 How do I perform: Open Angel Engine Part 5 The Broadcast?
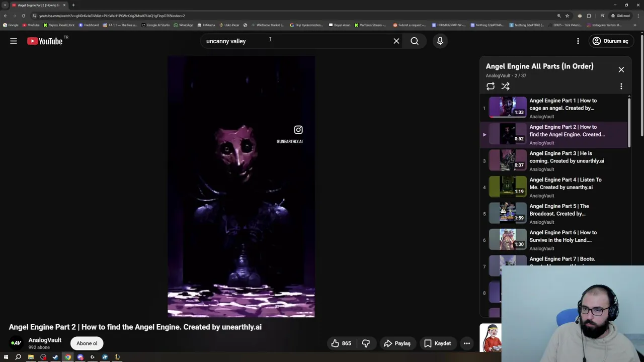pos(554,214)
